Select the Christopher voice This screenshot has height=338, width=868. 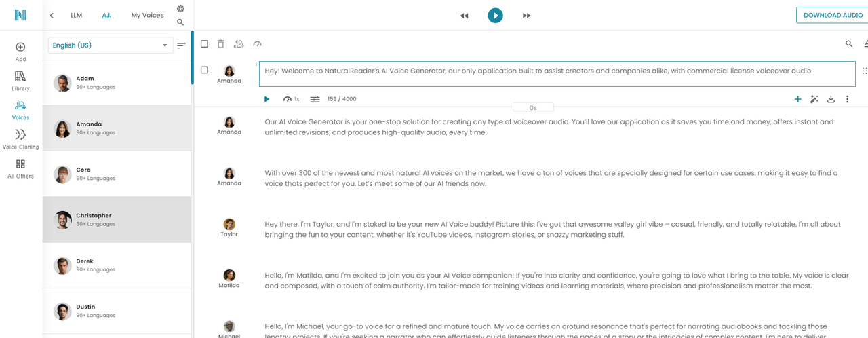[x=117, y=219]
